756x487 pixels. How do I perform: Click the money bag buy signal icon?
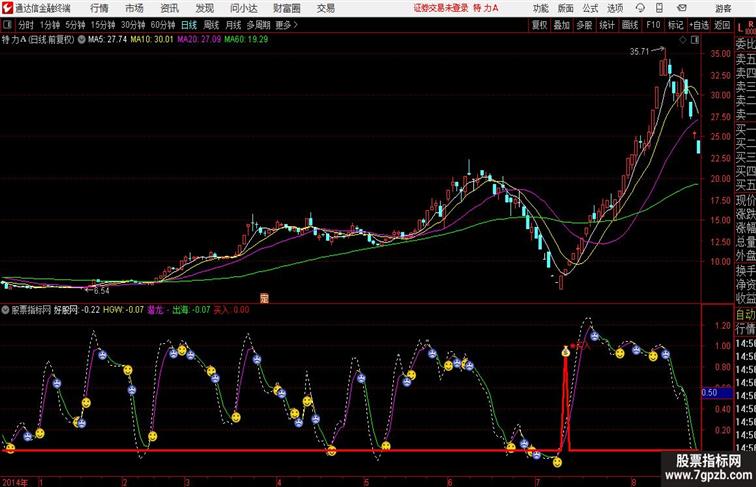tap(566, 351)
